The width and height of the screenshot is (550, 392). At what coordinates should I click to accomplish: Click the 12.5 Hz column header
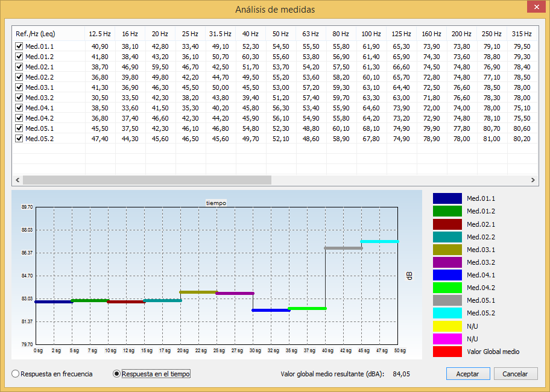point(100,34)
